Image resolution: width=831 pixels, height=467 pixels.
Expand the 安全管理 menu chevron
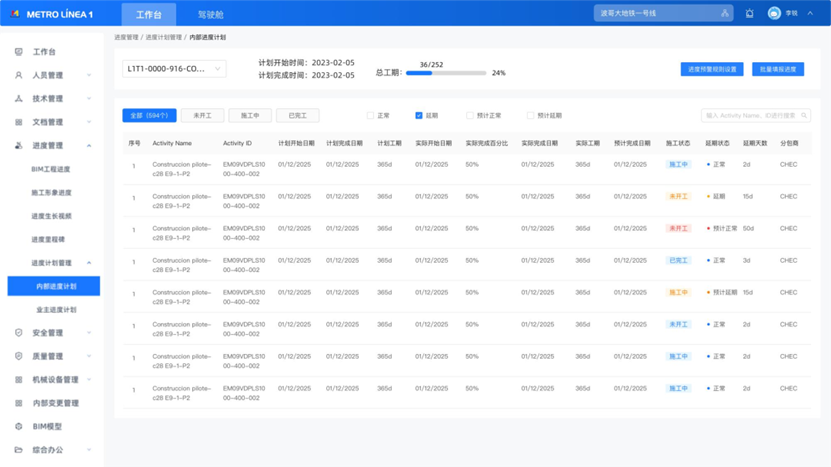tap(89, 333)
